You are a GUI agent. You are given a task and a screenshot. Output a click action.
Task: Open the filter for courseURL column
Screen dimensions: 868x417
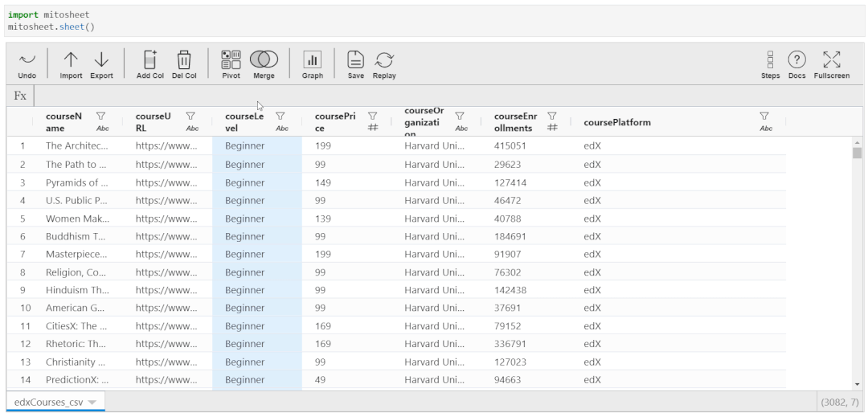(x=190, y=117)
